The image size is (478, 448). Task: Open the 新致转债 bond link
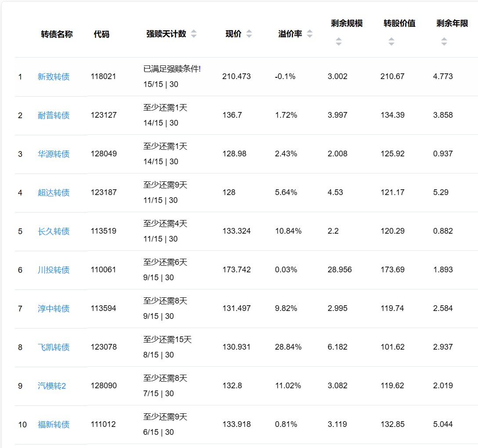point(54,77)
